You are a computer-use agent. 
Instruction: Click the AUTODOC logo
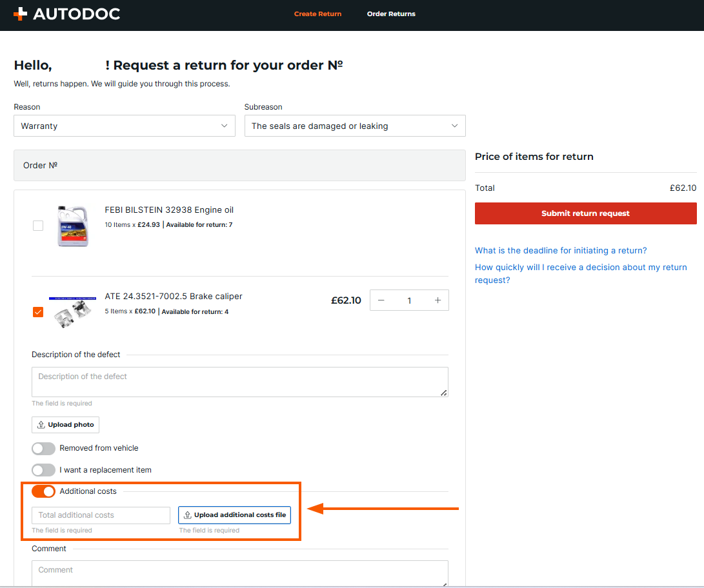[66, 14]
